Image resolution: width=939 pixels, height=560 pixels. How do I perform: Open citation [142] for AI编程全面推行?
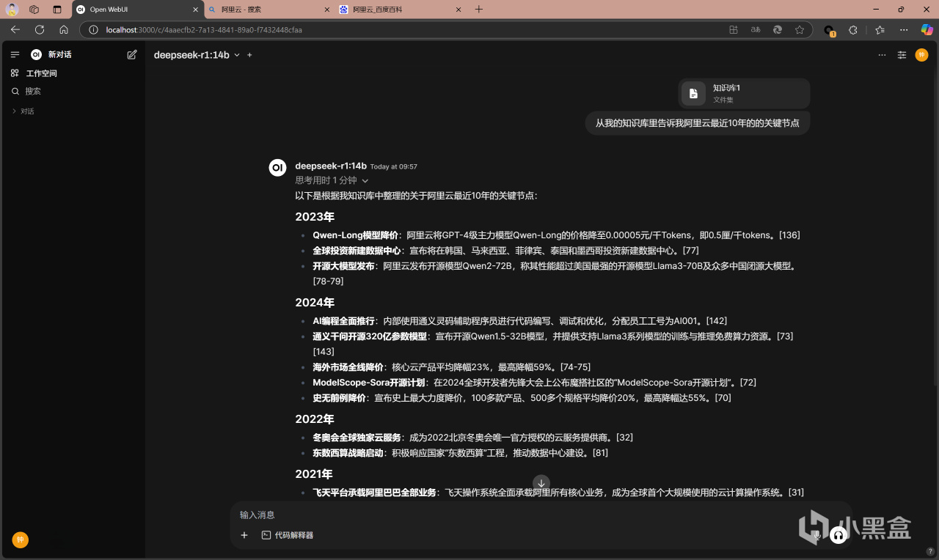(x=717, y=321)
